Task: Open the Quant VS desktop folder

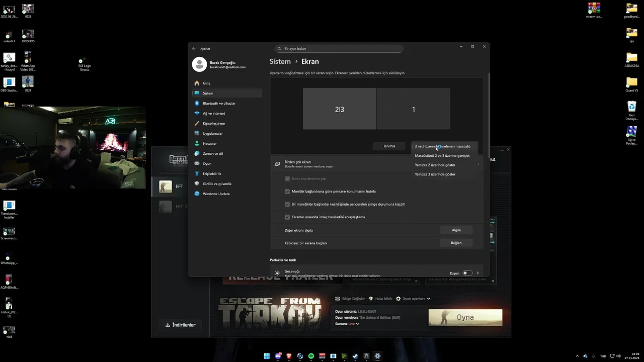Action: pyautogui.click(x=631, y=84)
